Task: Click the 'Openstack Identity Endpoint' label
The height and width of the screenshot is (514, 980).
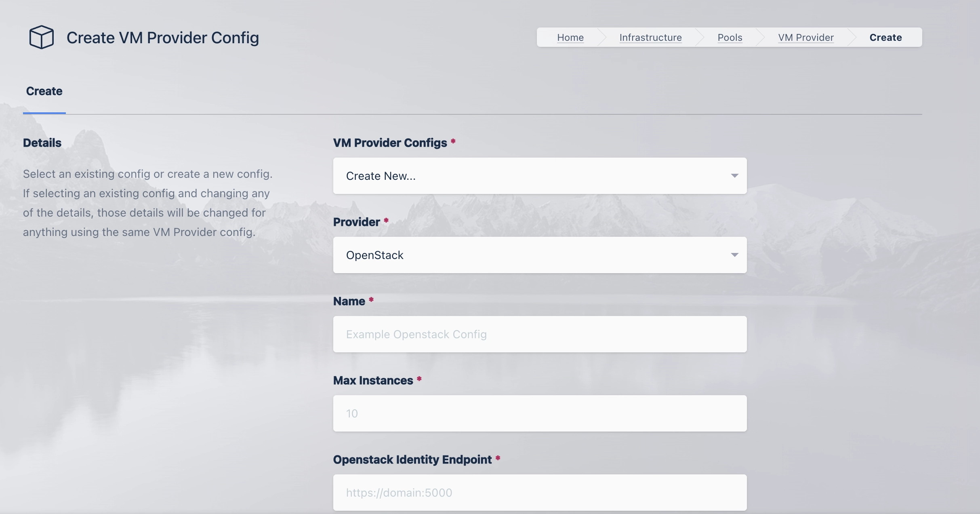Action: pyautogui.click(x=412, y=459)
